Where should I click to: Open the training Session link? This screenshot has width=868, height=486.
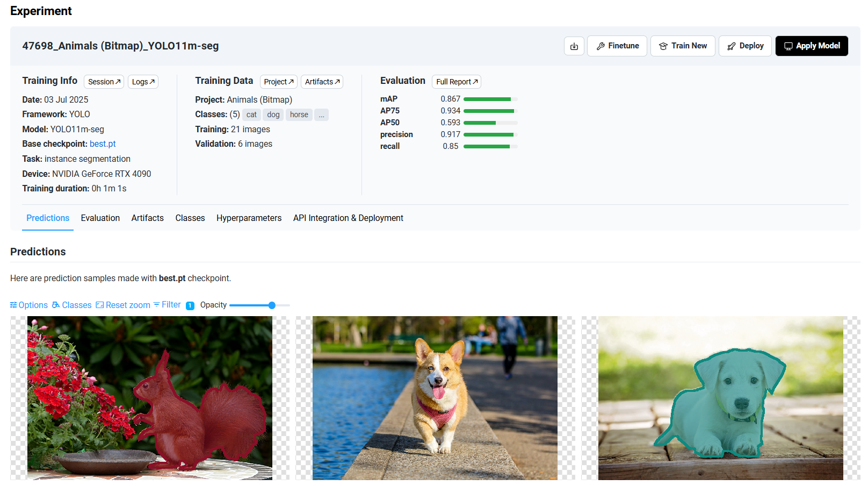(x=104, y=82)
